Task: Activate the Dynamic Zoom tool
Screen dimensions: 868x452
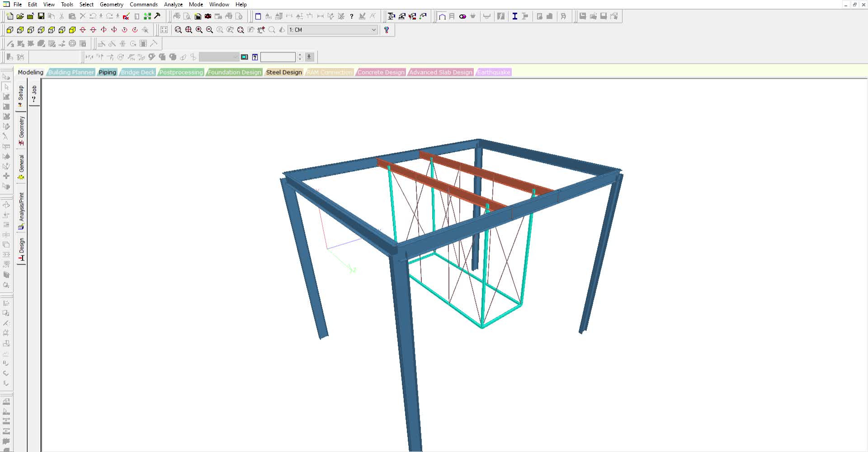Action: [x=189, y=30]
